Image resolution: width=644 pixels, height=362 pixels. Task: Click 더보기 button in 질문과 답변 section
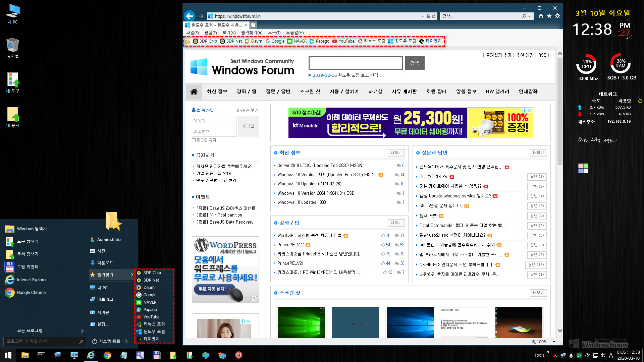[x=538, y=153]
